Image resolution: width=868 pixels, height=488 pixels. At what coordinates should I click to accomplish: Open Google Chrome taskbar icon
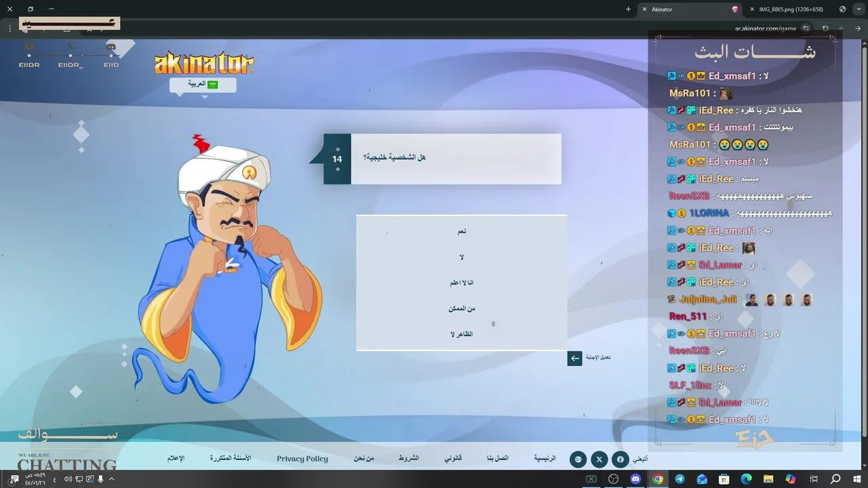pos(657,479)
